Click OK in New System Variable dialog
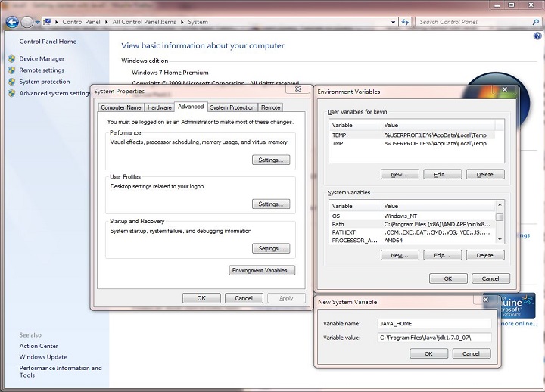 tap(429, 353)
